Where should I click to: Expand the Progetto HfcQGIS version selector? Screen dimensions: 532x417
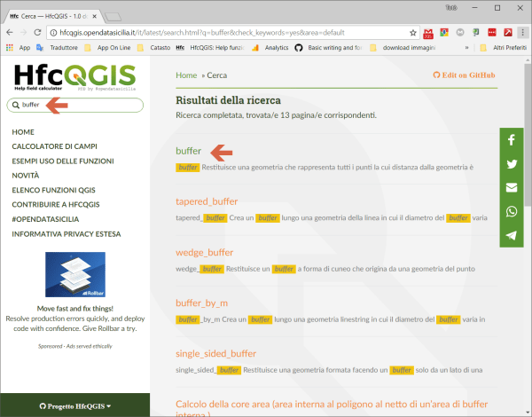click(x=74, y=406)
